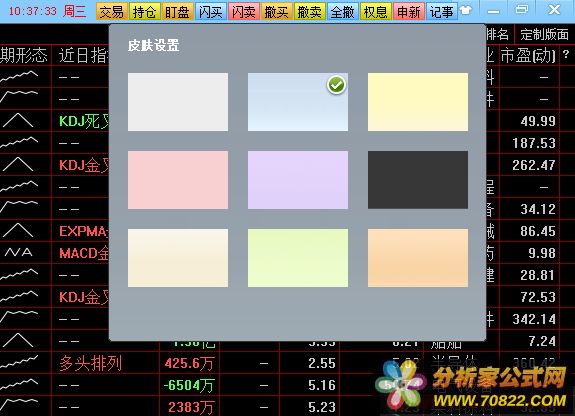This screenshot has width=575, height=416.
Task: Choose the checked light blue skin
Action: (298, 102)
